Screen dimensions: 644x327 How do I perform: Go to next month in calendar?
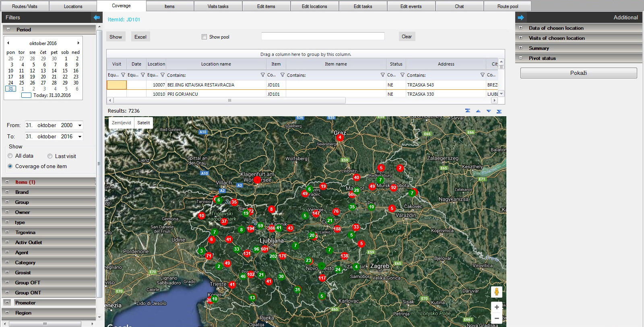pos(78,43)
